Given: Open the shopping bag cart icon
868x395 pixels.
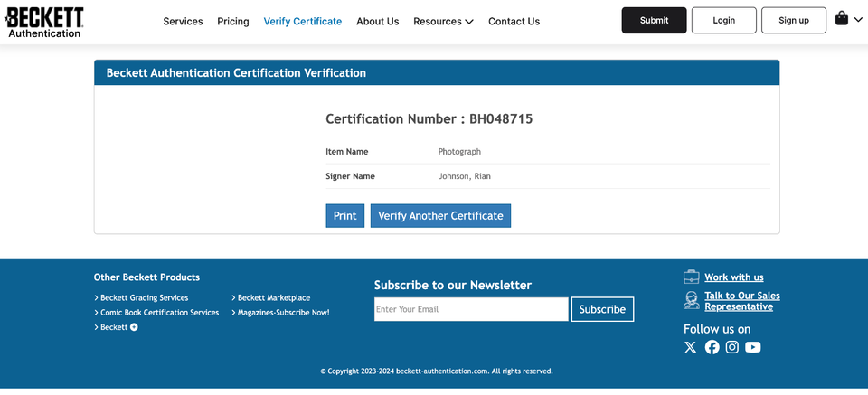Looking at the screenshot, I should pyautogui.click(x=842, y=19).
